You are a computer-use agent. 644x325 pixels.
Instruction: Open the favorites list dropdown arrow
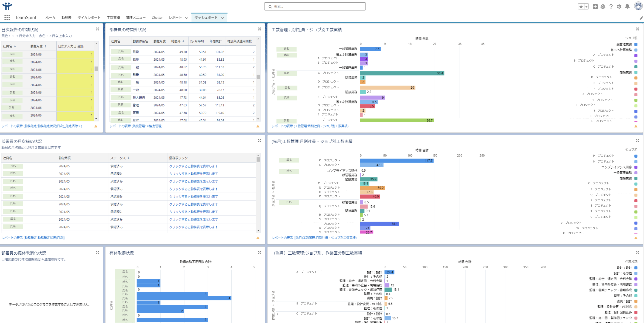coord(586,7)
